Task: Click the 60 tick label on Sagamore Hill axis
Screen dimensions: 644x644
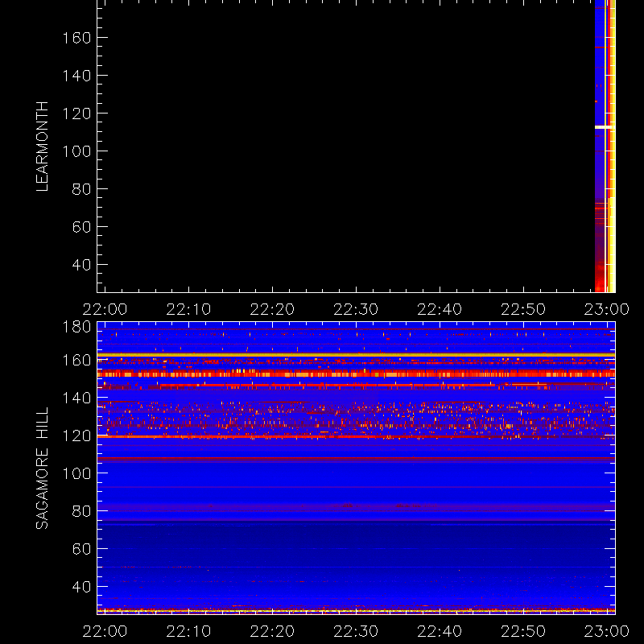Action: [x=81, y=549]
